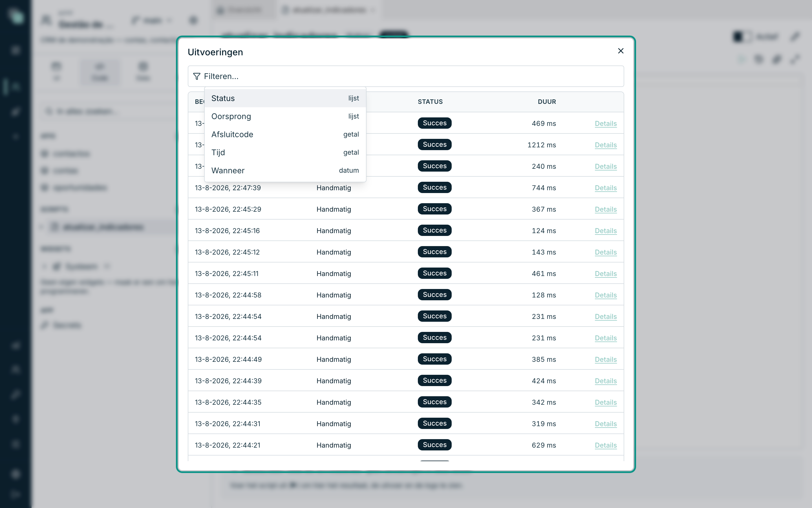Select timestamp 13-8-2026, 22:44:58
Image resolution: width=812 pixels, height=508 pixels.
pos(228,295)
